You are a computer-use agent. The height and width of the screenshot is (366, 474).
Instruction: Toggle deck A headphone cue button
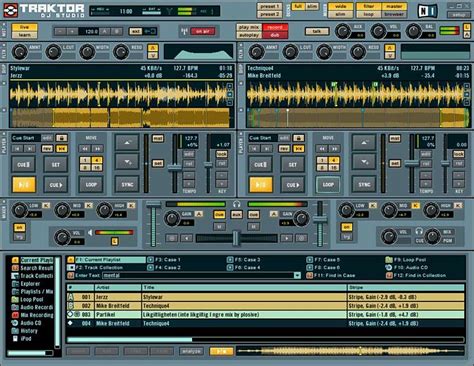219,215
